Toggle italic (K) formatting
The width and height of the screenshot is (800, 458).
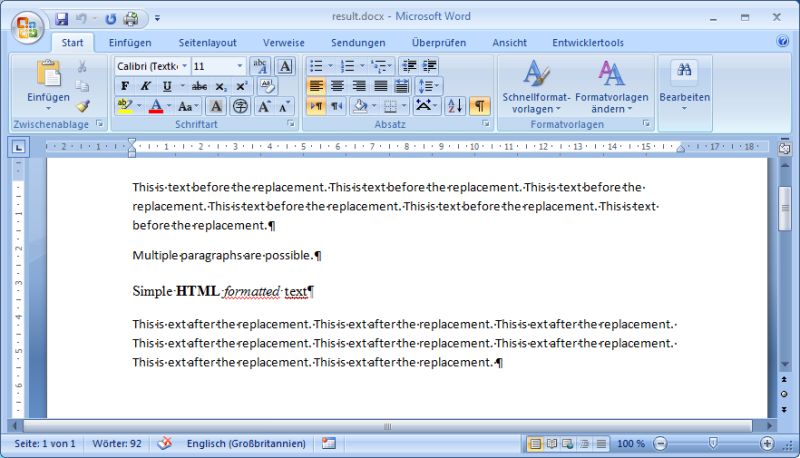[146, 86]
